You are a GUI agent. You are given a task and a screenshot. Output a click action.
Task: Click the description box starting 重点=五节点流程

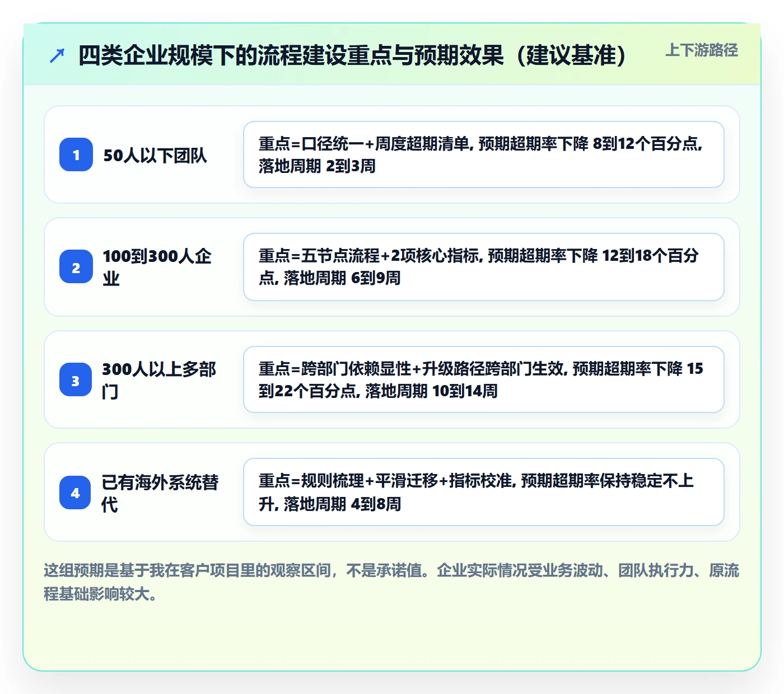pyautogui.click(x=484, y=267)
